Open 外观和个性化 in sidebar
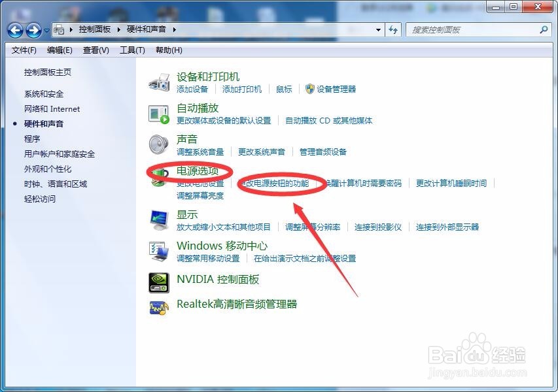Screen dimensions: 558x392 [48, 169]
